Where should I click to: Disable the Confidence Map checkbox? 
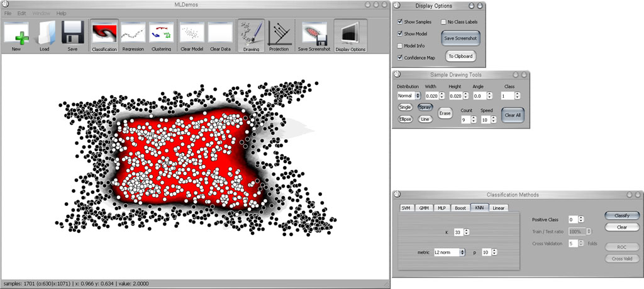[400, 57]
